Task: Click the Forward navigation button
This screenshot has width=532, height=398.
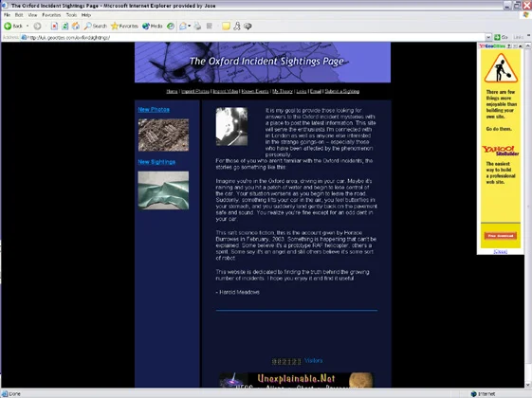Action: 37,27
